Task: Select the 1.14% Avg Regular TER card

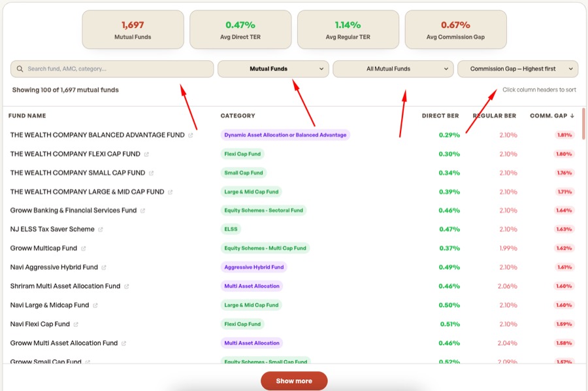Action: (348, 29)
